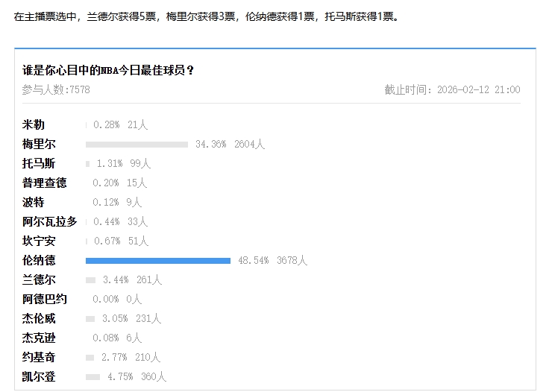
Task: Choose the 普理查德 option name
Action: click(44, 183)
